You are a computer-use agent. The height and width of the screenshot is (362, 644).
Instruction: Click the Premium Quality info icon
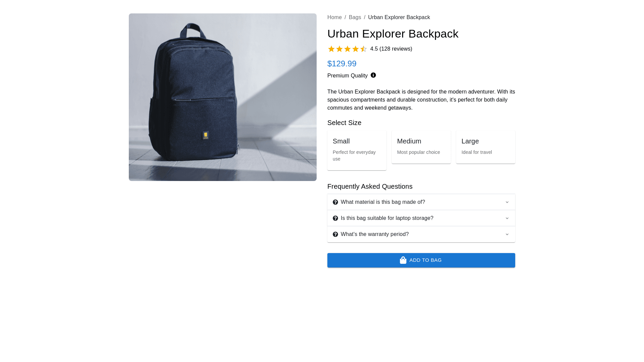(373, 75)
